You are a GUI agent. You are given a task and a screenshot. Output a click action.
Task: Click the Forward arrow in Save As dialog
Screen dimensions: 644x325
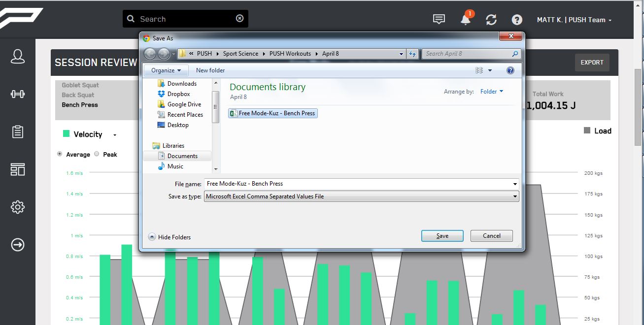[164, 54]
